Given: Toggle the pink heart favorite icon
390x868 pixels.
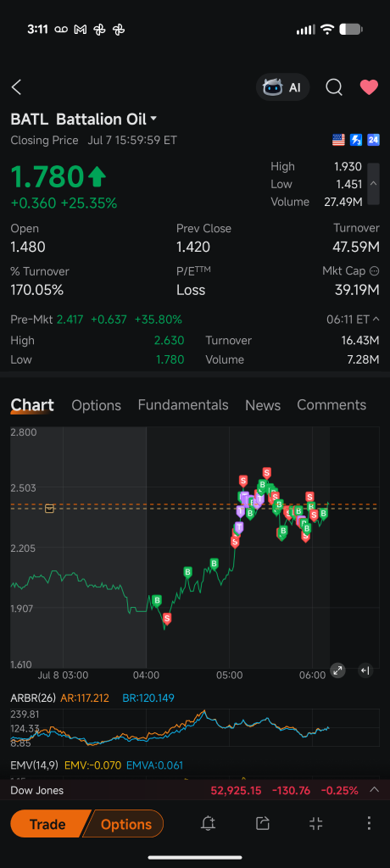Looking at the screenshot, I should point(369,87).
